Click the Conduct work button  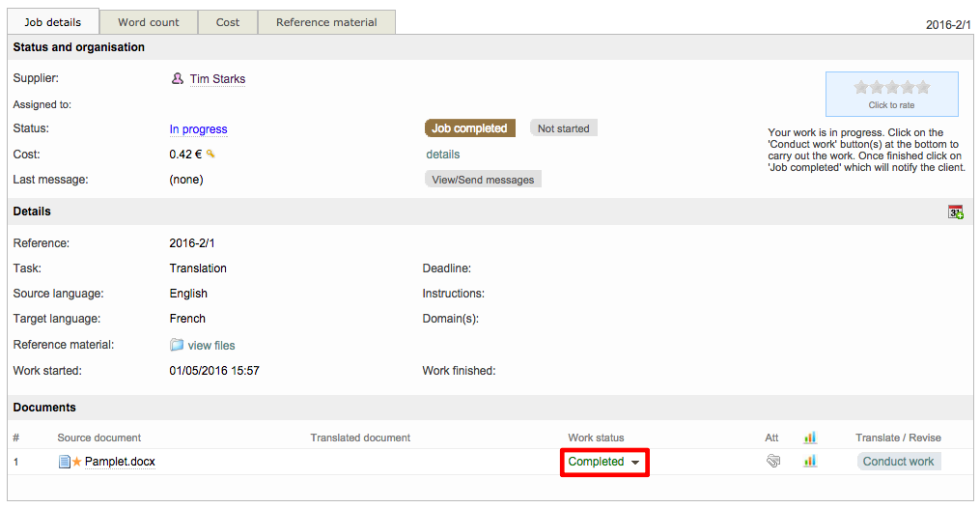898,462
